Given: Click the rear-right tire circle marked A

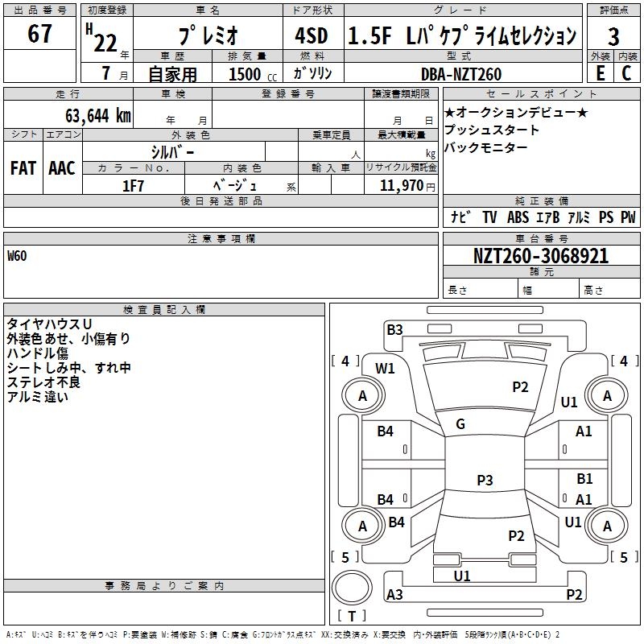Looking at the screenshot, I should click(607, 526).
